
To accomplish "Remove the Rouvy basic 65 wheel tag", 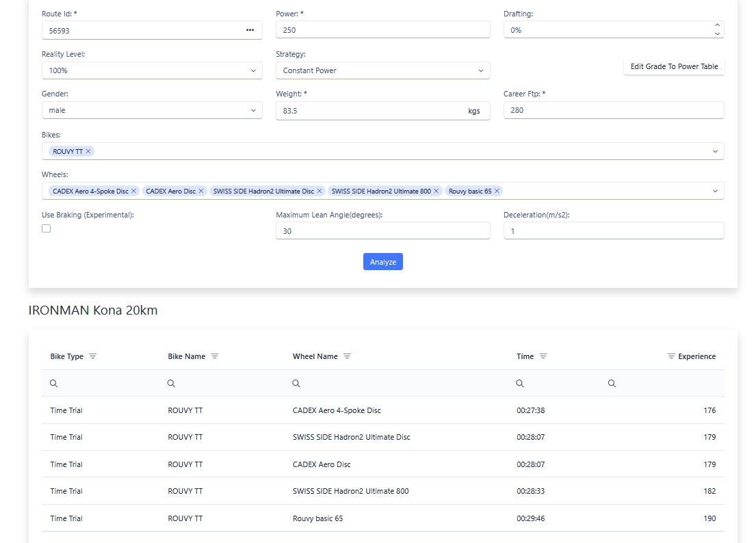I will [x=497, y=191].
